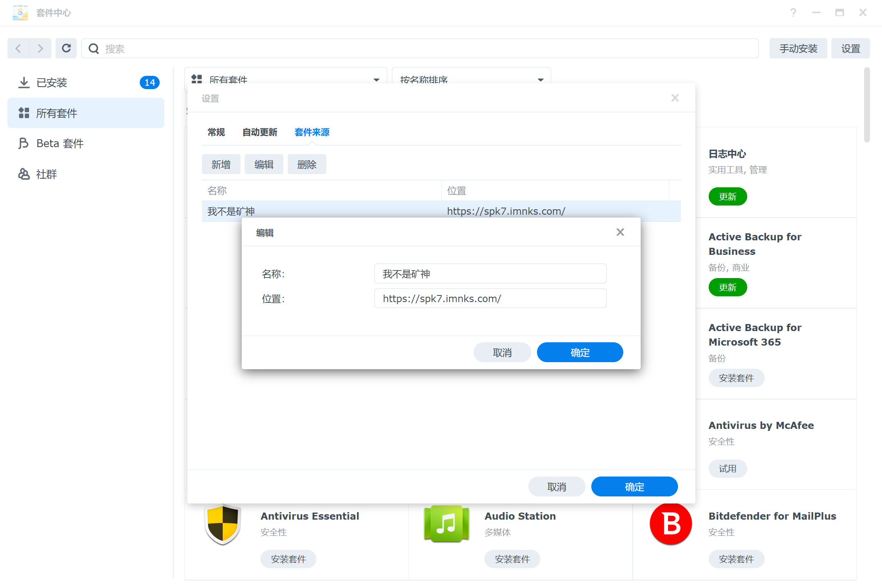The image size is (882, 588).
Task: Click the back navigation arrow
Action: coord(18,48)
